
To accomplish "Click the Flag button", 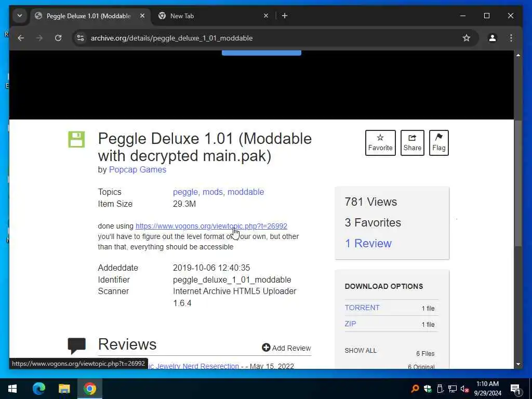I will 438,143.
